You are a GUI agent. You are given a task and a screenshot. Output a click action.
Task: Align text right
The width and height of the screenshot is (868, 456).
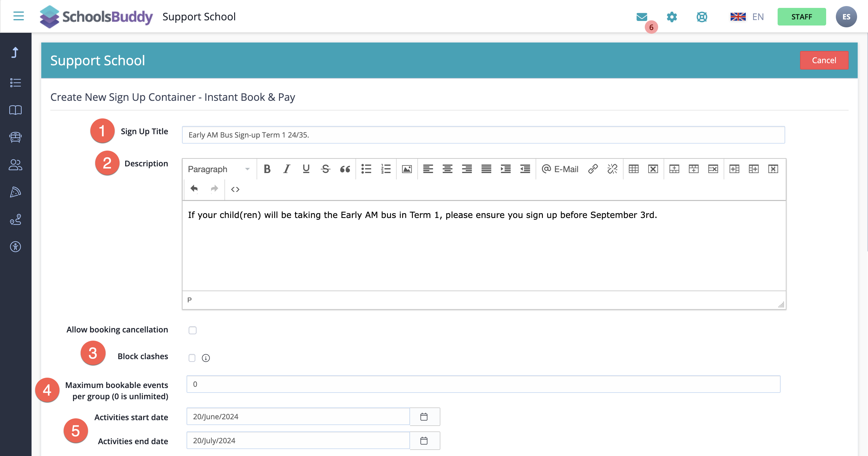tap(467, 169)
